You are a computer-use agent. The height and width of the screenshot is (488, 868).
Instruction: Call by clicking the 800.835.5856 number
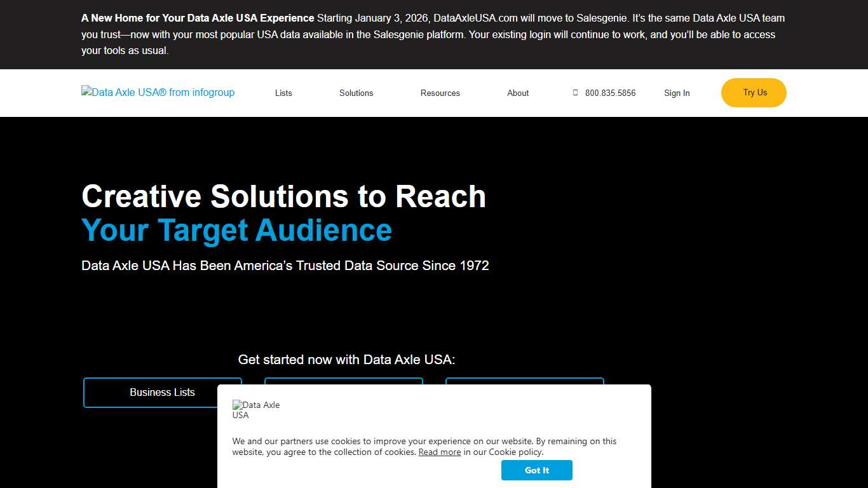[x=610, y=93]
